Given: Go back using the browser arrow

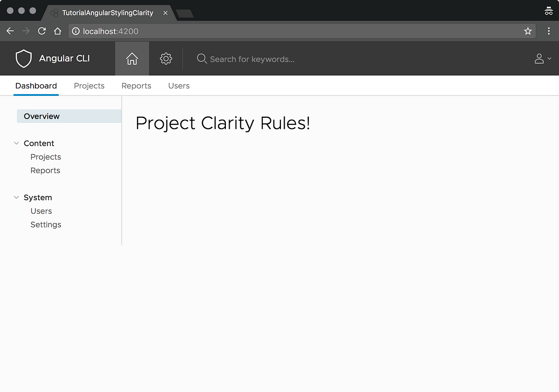Looking at the screenshot, I should point(10,31).
